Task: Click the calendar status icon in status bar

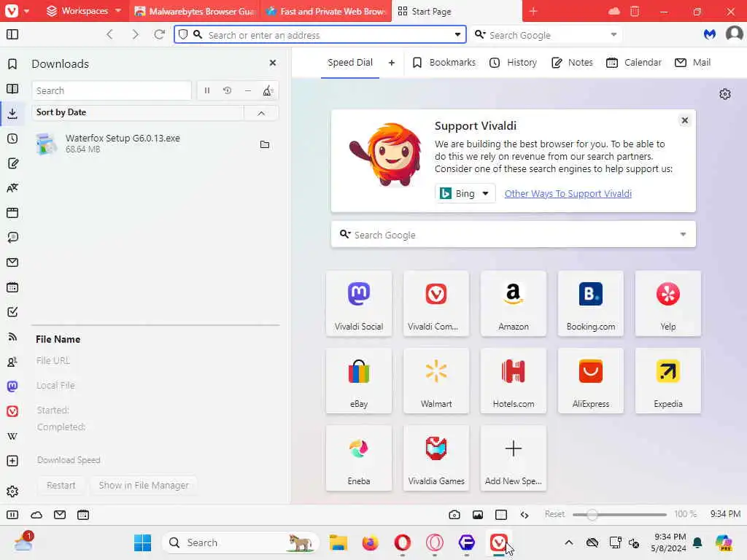Action: coord(83,514)
